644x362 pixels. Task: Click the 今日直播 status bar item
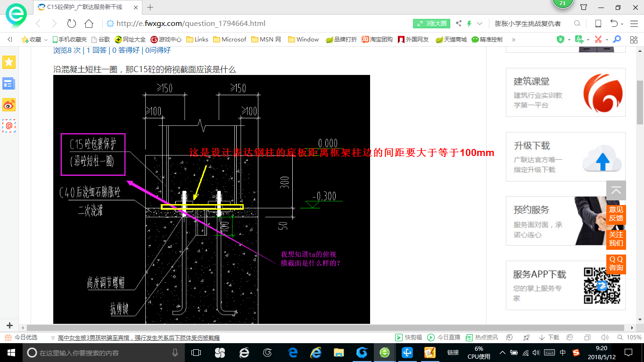click(x=444, y=337)
